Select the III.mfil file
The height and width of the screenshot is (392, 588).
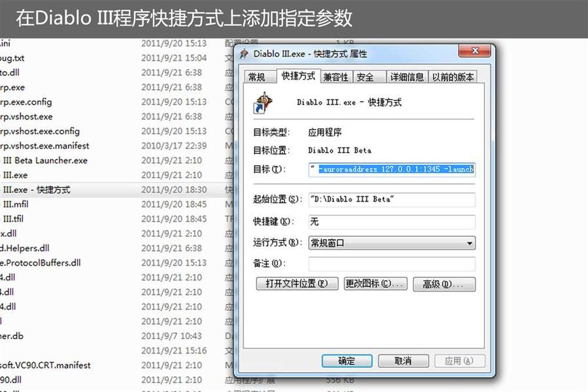click(x=15, y=205)
